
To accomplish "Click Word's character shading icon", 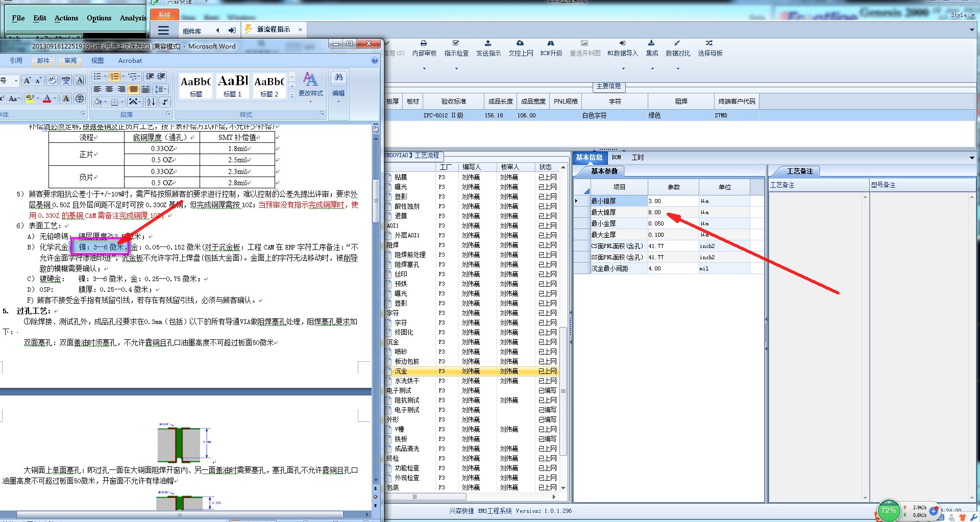I will [66, 98].
